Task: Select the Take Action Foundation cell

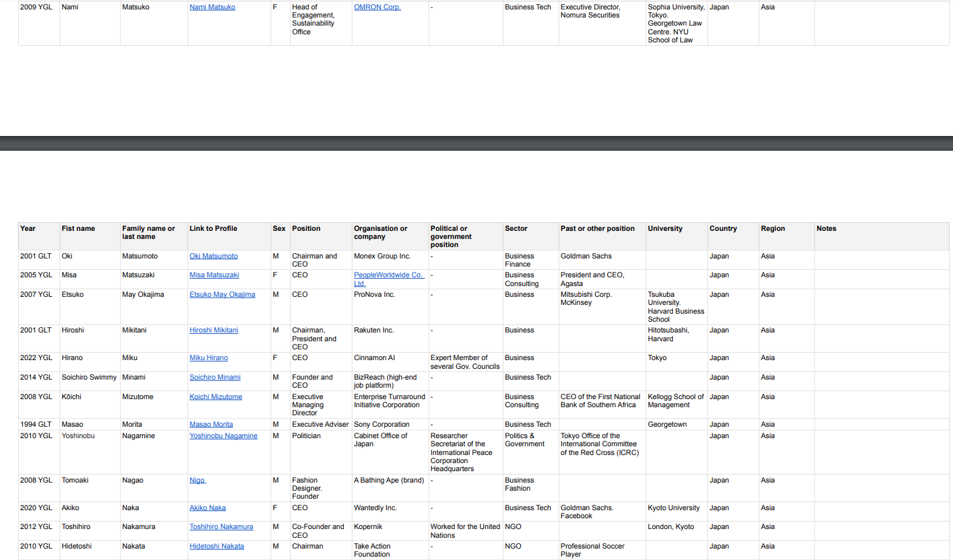Action: pos(390,550)
